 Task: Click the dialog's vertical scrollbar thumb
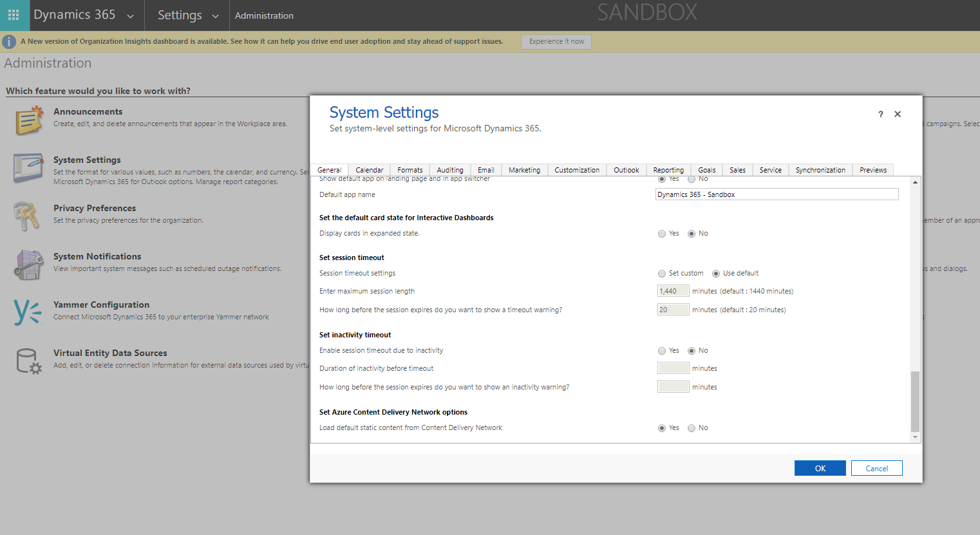(x=915, y=400)
